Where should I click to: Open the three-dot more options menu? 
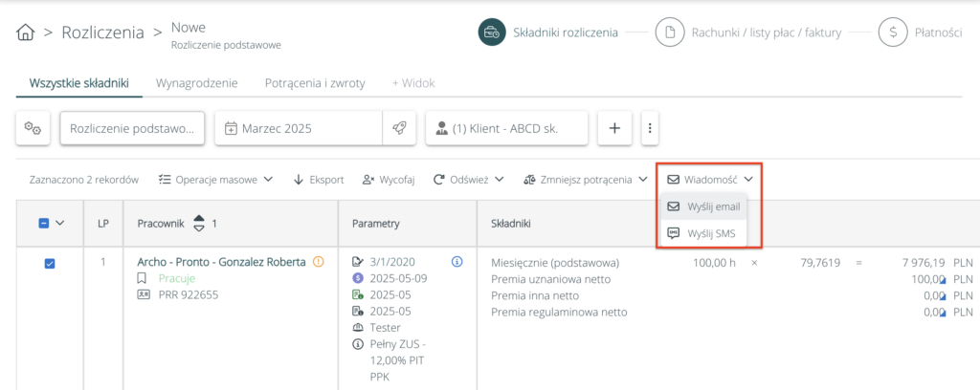point(650,128)
